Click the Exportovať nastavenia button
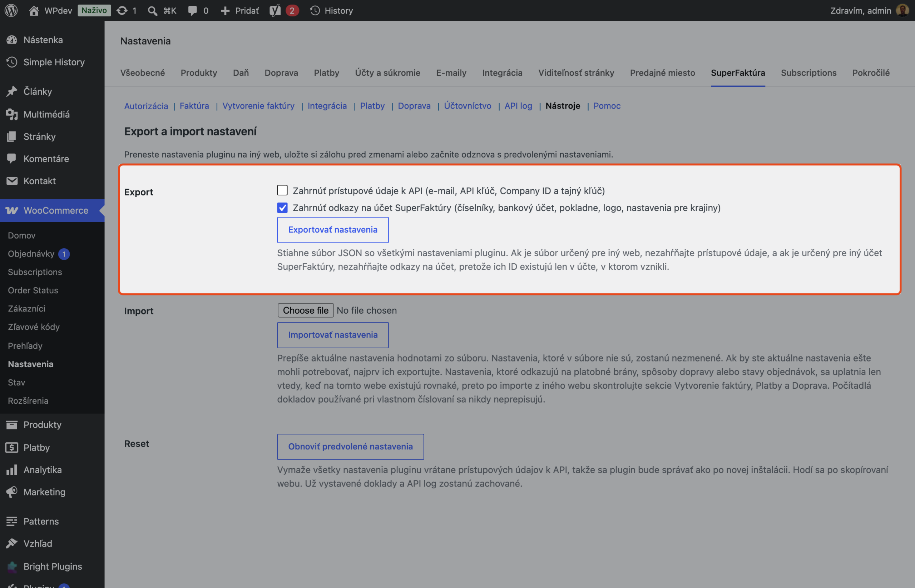 [333, 230]
